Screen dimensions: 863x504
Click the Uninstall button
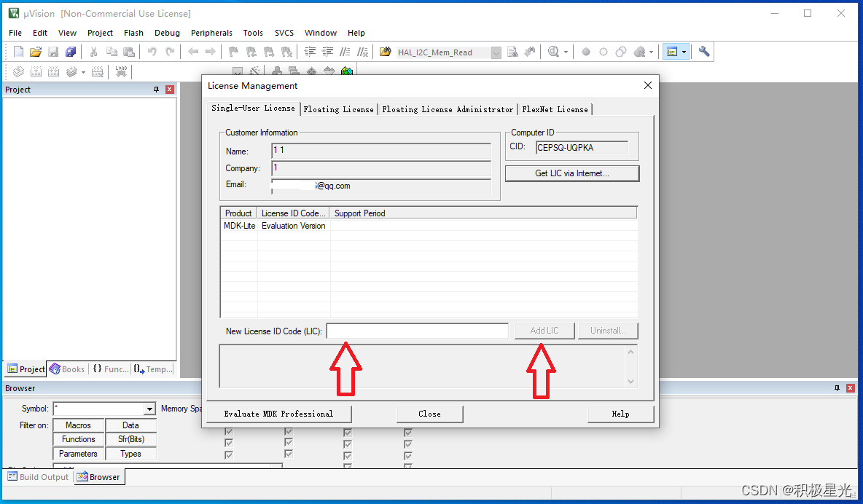pyautogui.click(x=608, y=331)
